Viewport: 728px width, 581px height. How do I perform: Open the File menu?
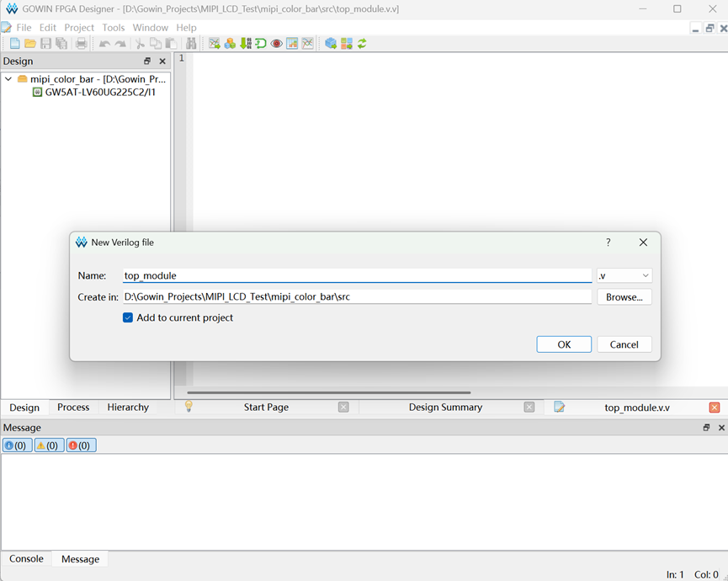tap(24, 28)
